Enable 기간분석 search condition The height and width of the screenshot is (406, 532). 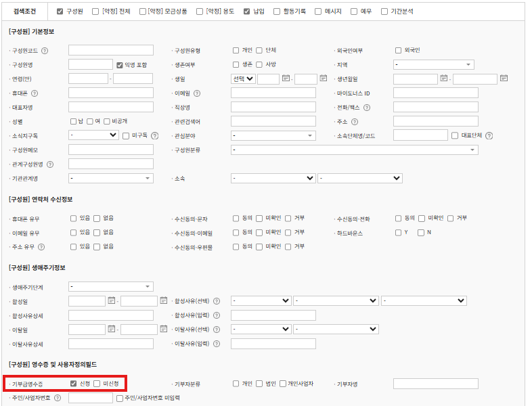click(x=384, y=12)
